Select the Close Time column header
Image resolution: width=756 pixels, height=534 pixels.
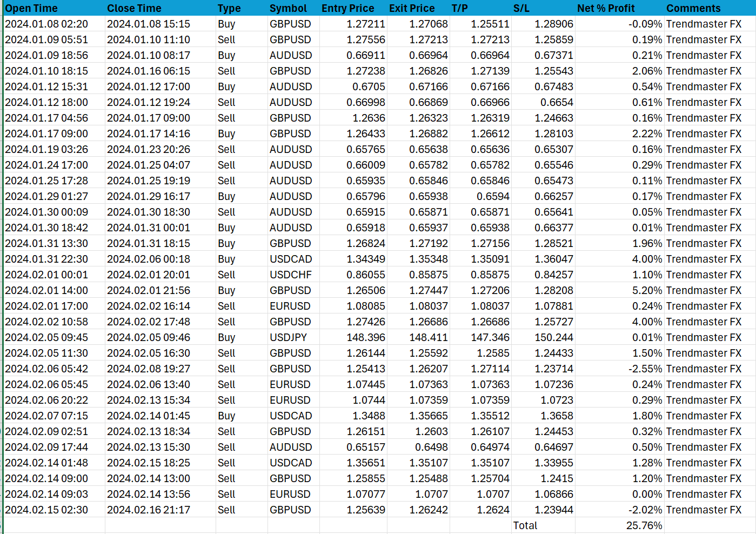(160, 8)
